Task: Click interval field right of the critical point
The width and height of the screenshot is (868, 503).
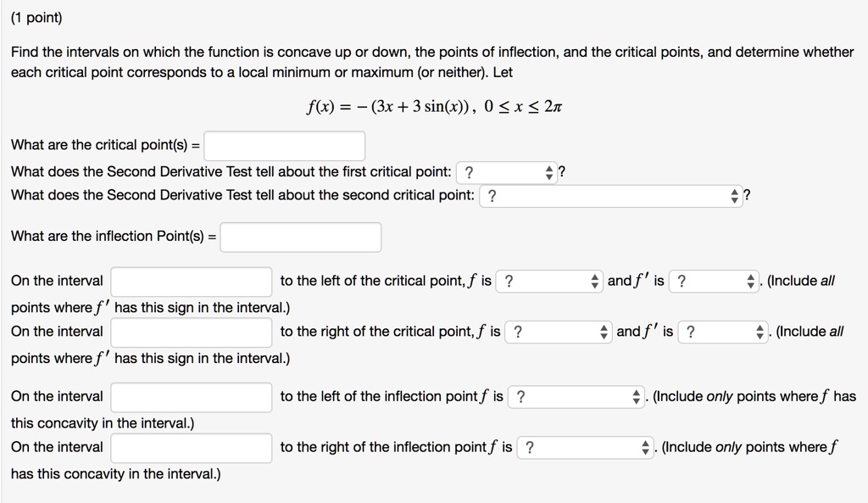Action: click(x=191, y=332)
